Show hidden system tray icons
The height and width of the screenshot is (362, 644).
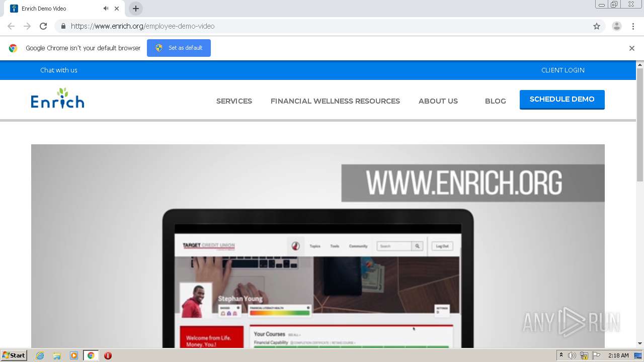tap(561, 355)
